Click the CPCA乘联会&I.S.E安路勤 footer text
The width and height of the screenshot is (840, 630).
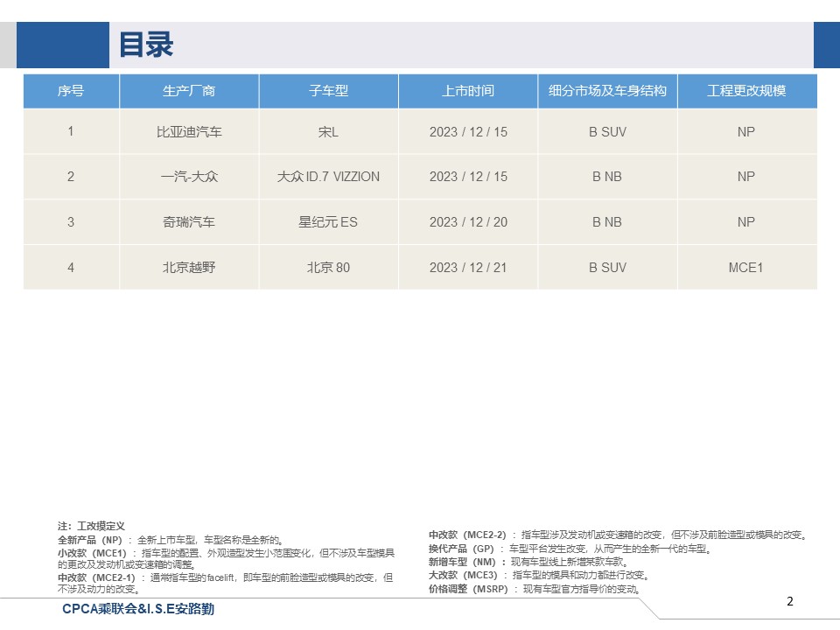[138, 609]
